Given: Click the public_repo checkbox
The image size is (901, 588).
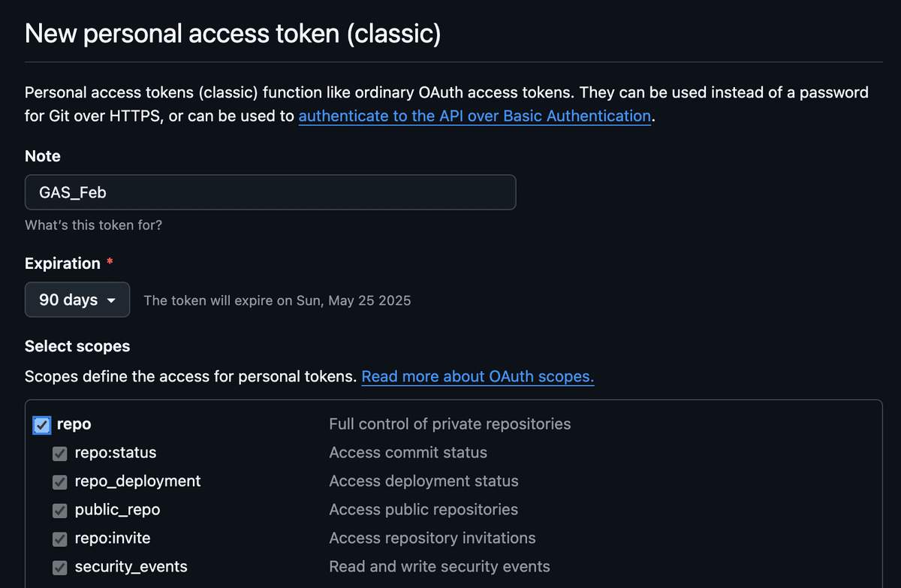Looking at the screenshot, I should click(60, 511).
